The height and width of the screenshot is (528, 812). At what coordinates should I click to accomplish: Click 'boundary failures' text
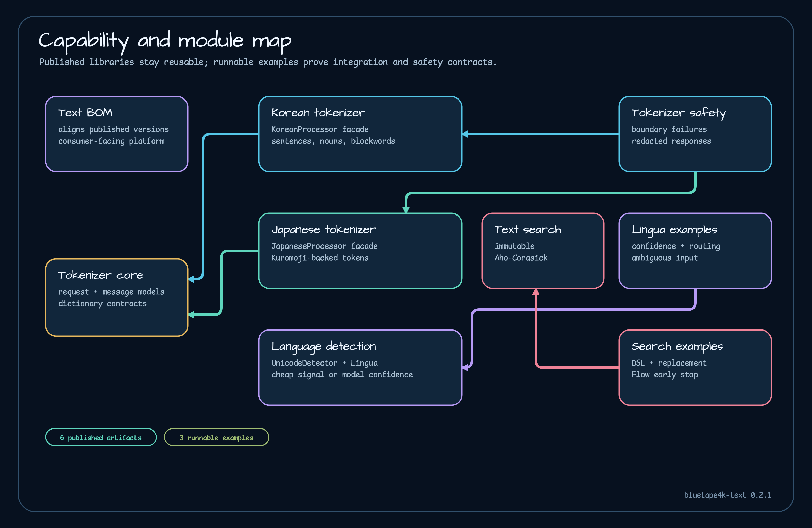click(669, 129)
